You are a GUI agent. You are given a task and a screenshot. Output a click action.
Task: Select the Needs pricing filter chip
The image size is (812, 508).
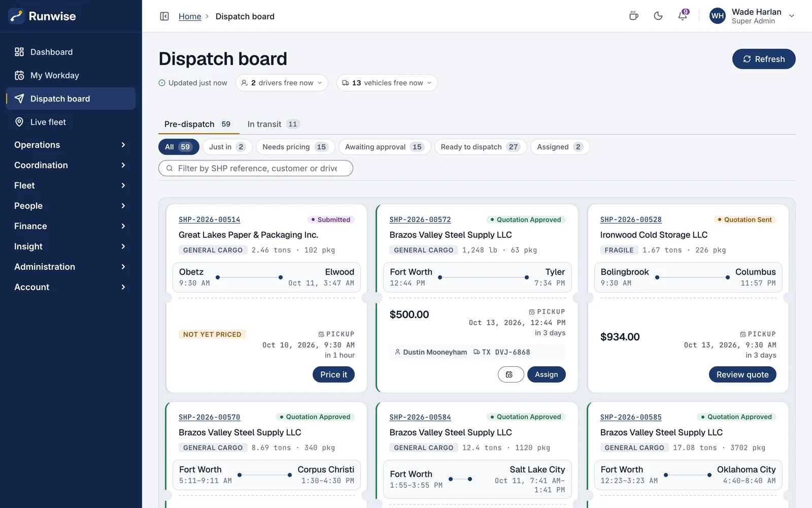pyautogui.click(x=295, y=147)
